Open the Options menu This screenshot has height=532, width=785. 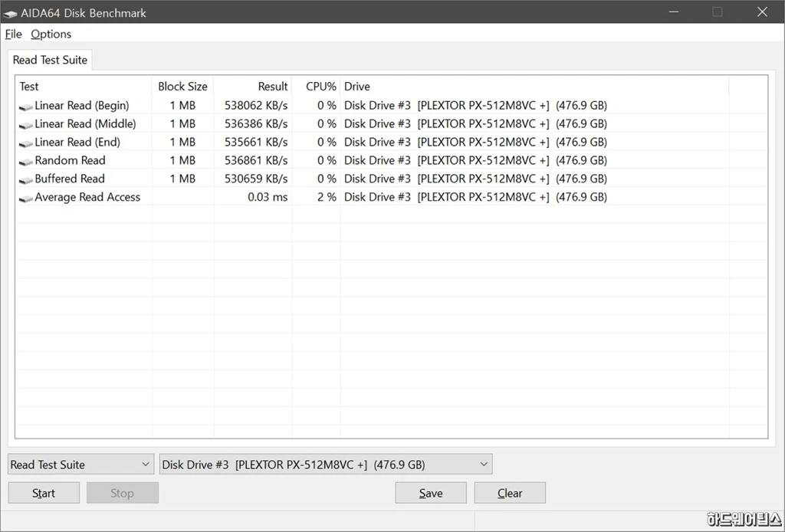tap(51, 34)
